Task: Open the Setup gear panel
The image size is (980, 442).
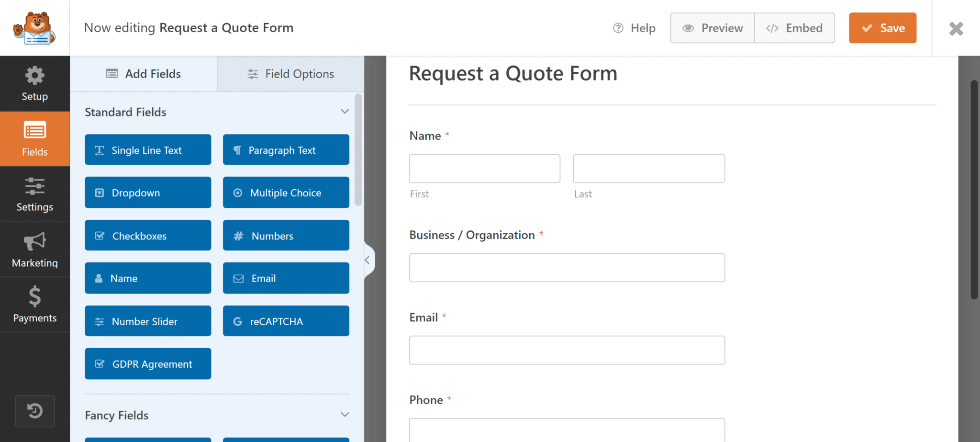Action: (35, 84)
